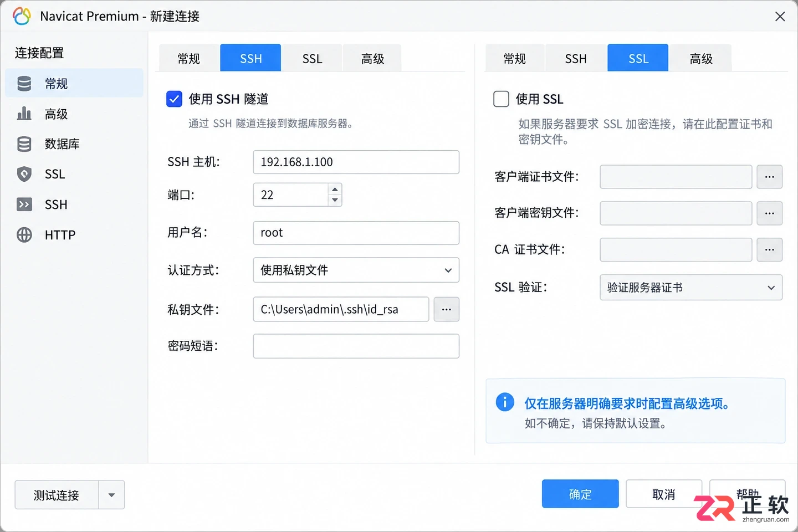Screen dimensions: 798x532
Task: Enable the 使用 SSL checkbox
Action: coord(501,99)
